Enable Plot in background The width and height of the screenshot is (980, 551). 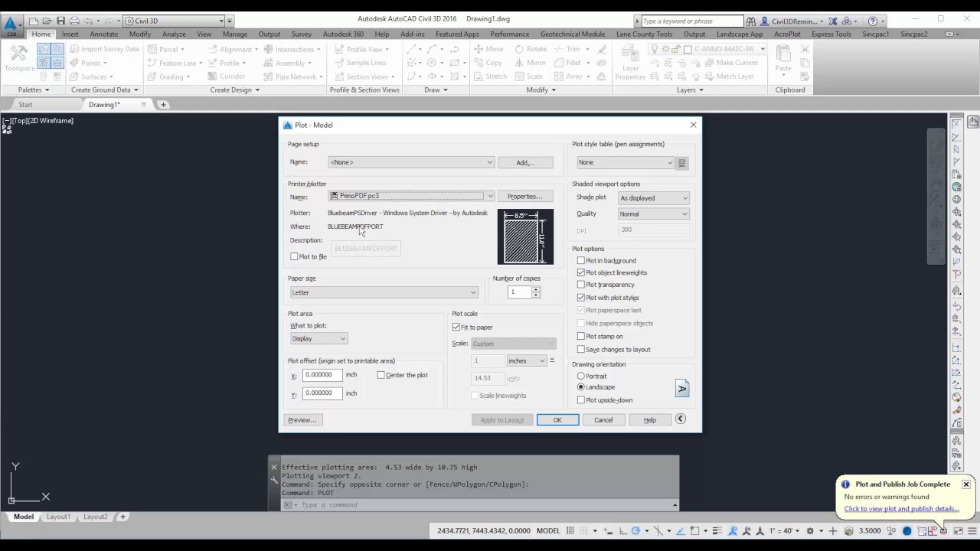pos(580,260)
